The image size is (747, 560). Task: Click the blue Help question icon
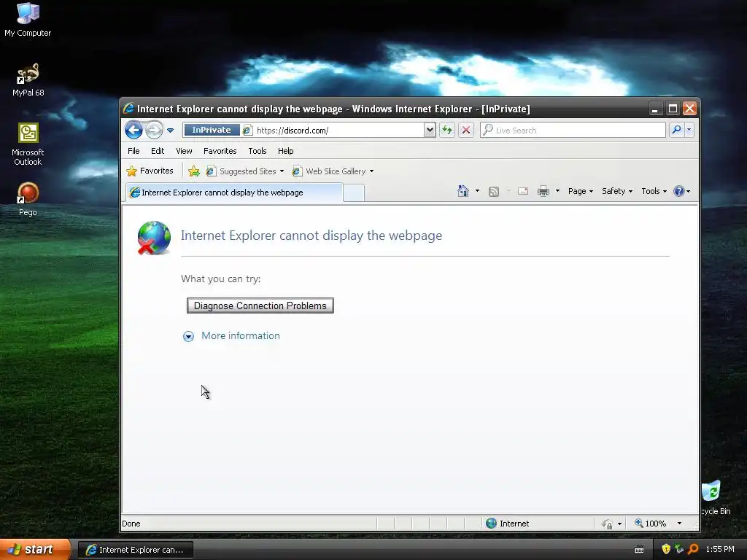tap(679, 191)
